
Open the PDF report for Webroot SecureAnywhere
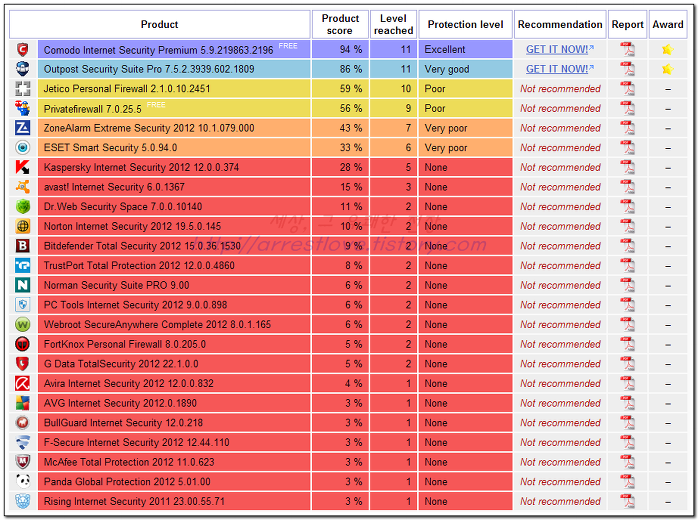click(628, 325)
